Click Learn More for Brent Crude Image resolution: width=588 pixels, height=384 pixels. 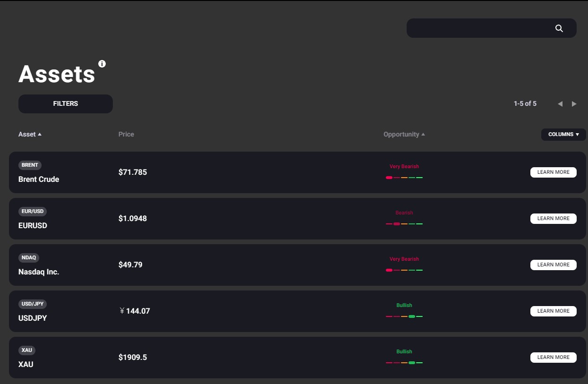coord(553,172)
